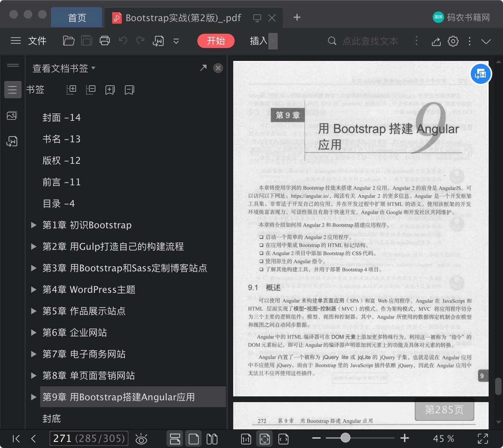Expand all bookmarks icon

pos(71,90)
